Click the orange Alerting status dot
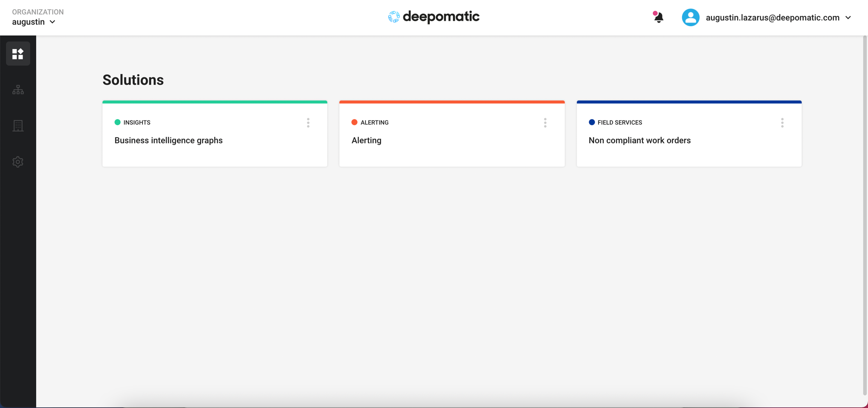This screenshot has height=408, width=868. 354,122
